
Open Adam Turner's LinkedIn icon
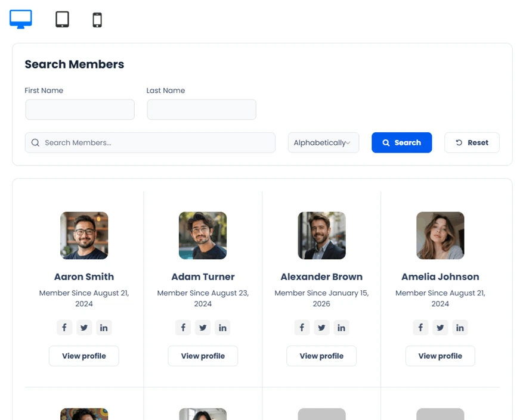pyautogui.click(x=222, y=328)
